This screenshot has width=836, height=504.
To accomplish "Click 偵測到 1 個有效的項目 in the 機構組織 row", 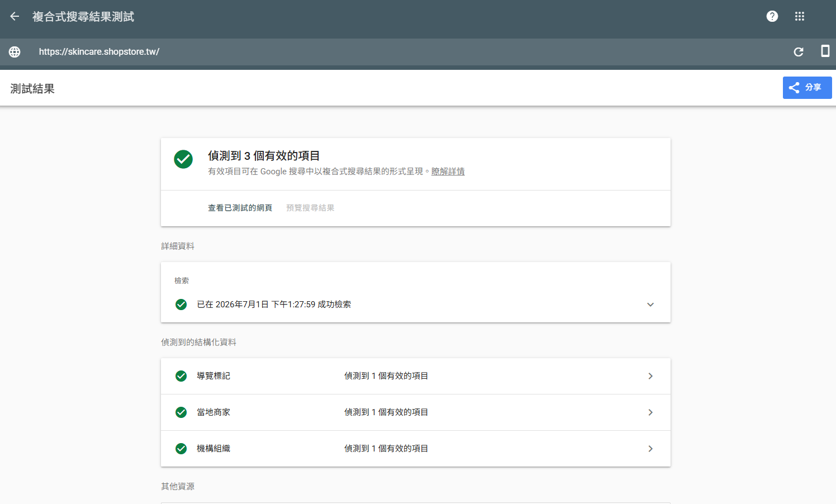I will (386, 449).
